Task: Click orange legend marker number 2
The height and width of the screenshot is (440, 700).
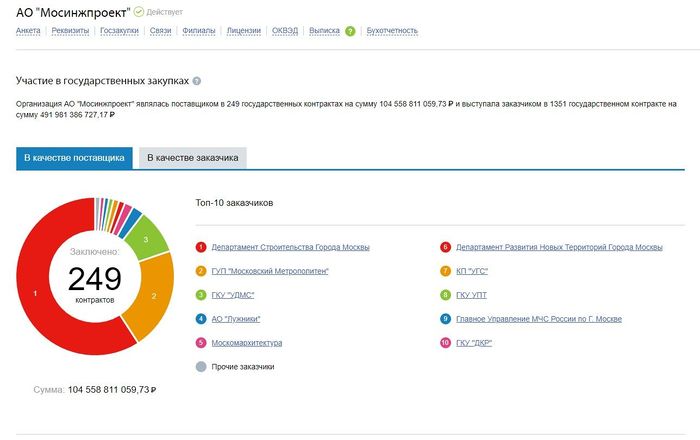Action: click(x=201, y=271)
